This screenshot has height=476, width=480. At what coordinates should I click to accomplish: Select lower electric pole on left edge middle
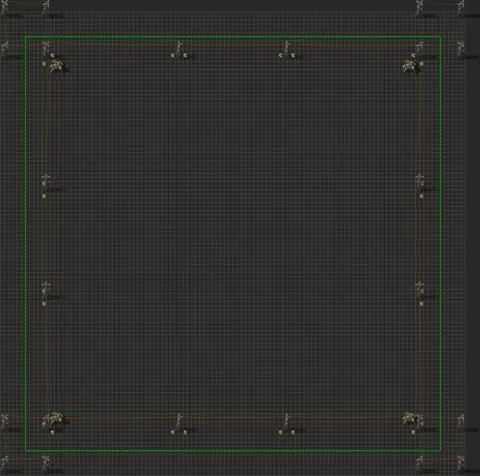46,289
